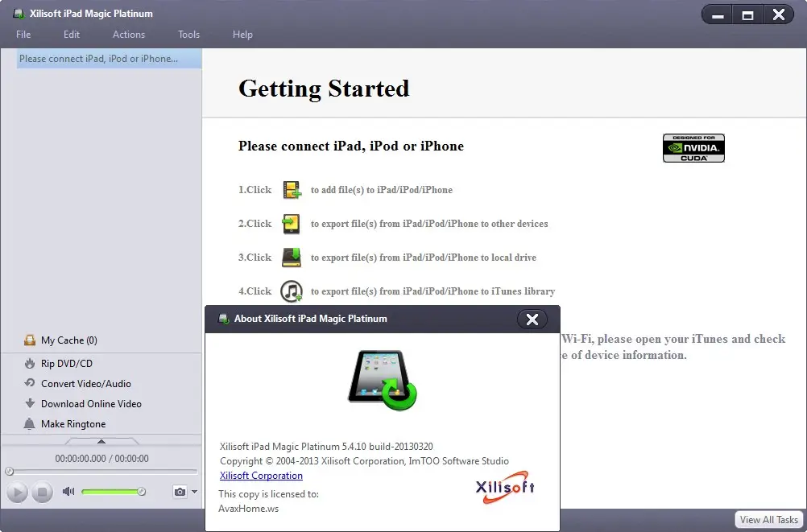Click the export to other devices icon
This screenshot has height=532, width=807.
(291, 224)
